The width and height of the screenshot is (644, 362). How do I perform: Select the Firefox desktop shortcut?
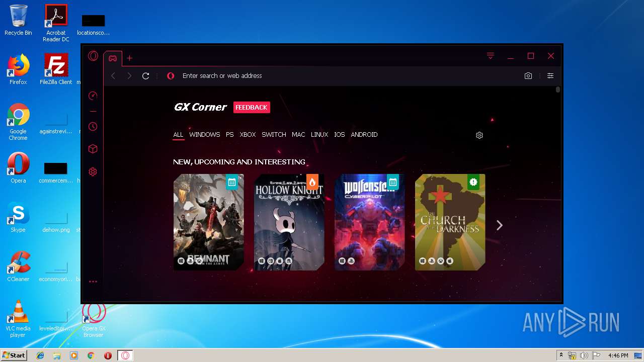[x=18, y=69]
